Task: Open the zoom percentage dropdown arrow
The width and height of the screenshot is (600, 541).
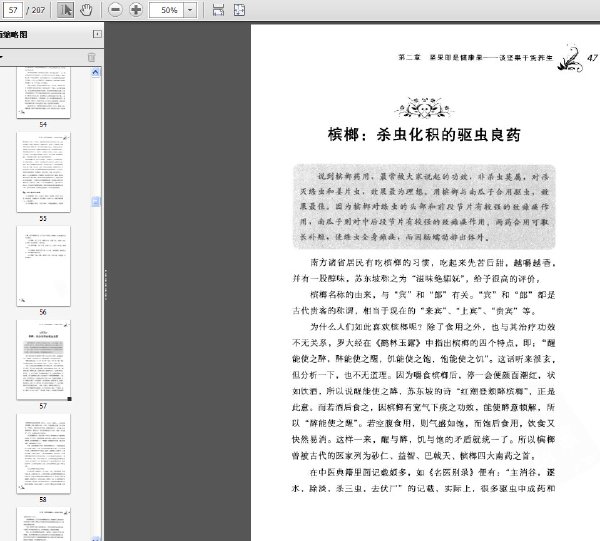Action: click(x=190, y=10)
